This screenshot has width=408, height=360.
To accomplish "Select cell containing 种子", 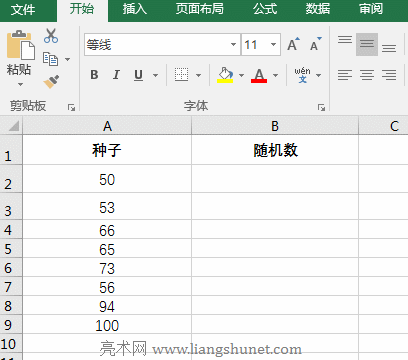I will (107, 150).
